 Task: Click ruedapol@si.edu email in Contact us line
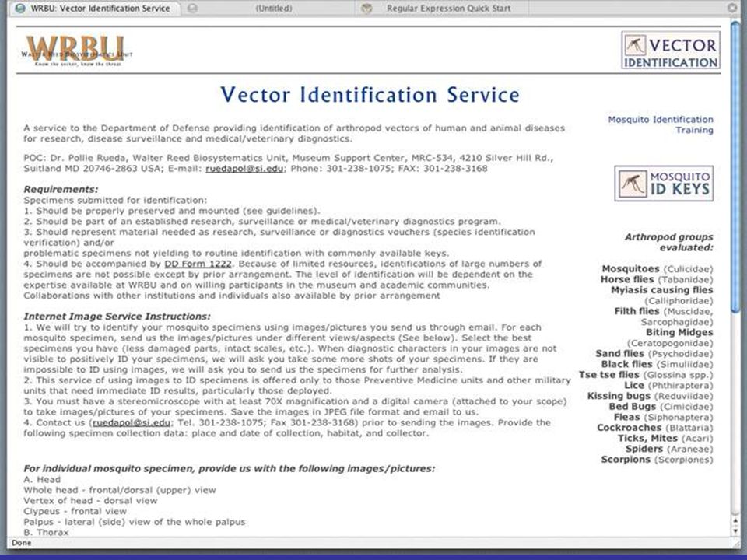132,423
